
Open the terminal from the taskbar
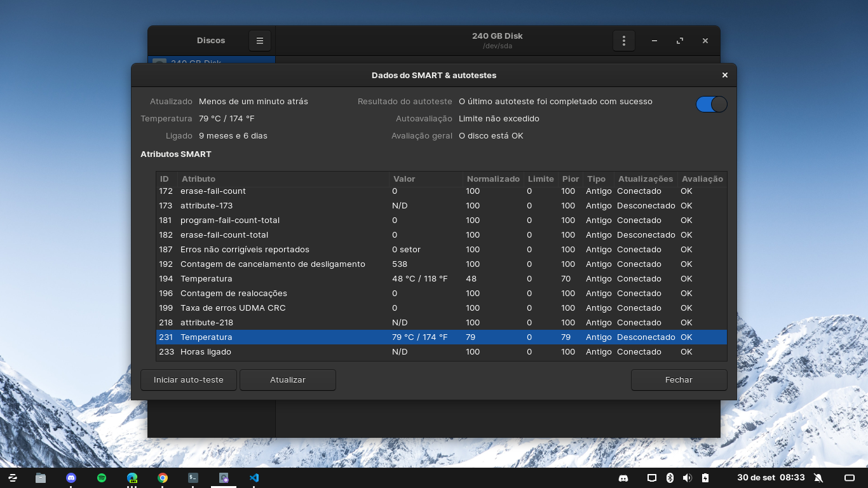click(x=193, y=478)
